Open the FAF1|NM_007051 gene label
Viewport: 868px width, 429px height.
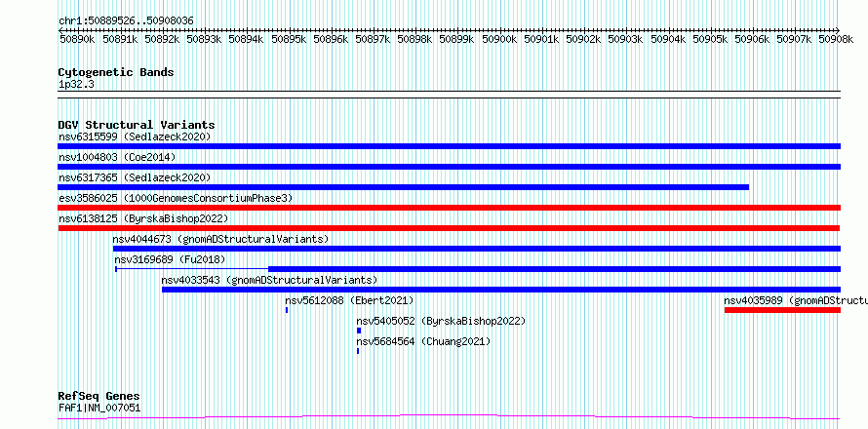point(99,408)
